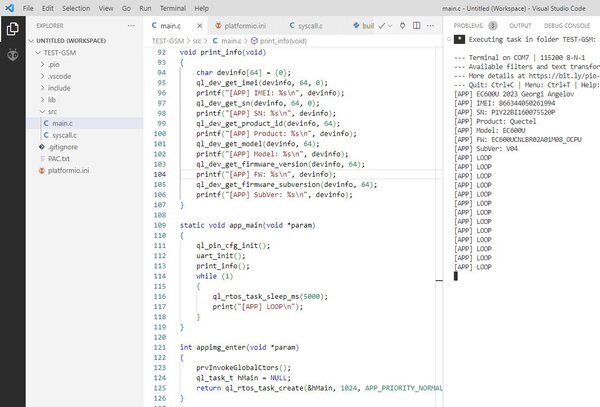
Task: Open the build actions dropdown arrow
Action: (390, 26)
